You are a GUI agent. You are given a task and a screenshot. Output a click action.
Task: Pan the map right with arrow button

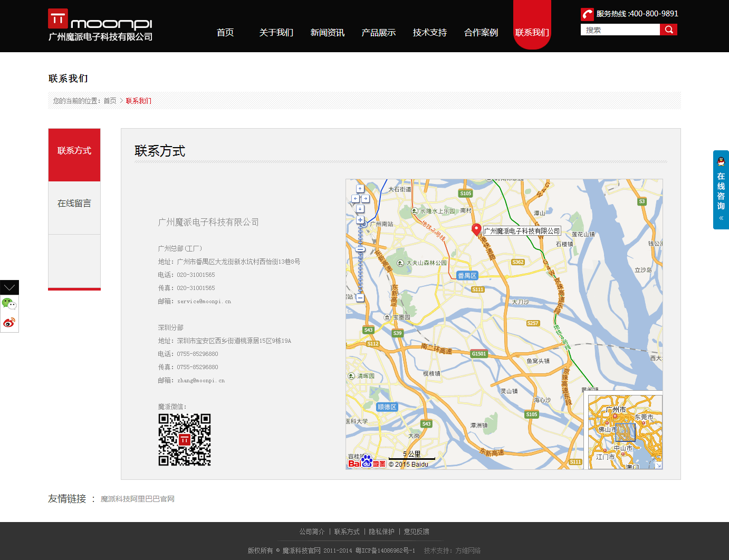tap(365, 199)
